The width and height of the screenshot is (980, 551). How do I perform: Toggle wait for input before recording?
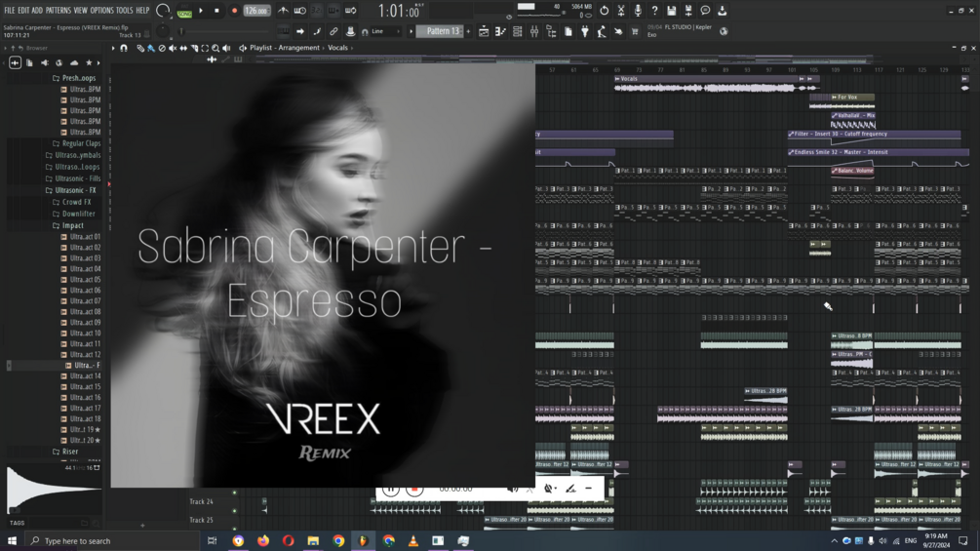[x=300, y=11]
